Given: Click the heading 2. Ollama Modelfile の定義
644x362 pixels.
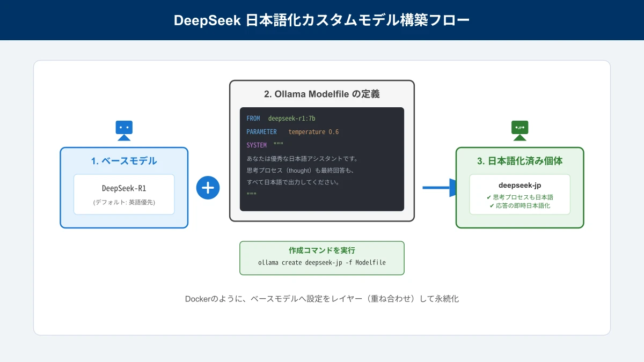Looking at the screenshot, I should pyautogui.click(x=322, y=94).
